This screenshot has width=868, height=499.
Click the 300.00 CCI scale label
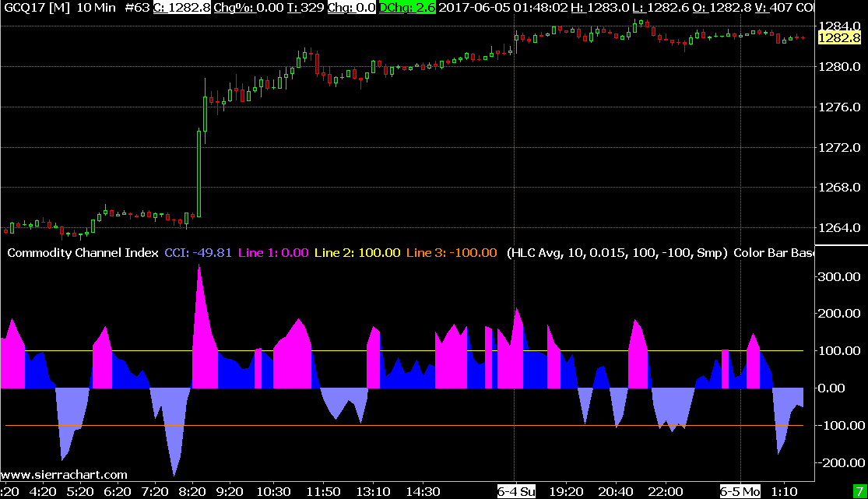(x=839, y=276)
